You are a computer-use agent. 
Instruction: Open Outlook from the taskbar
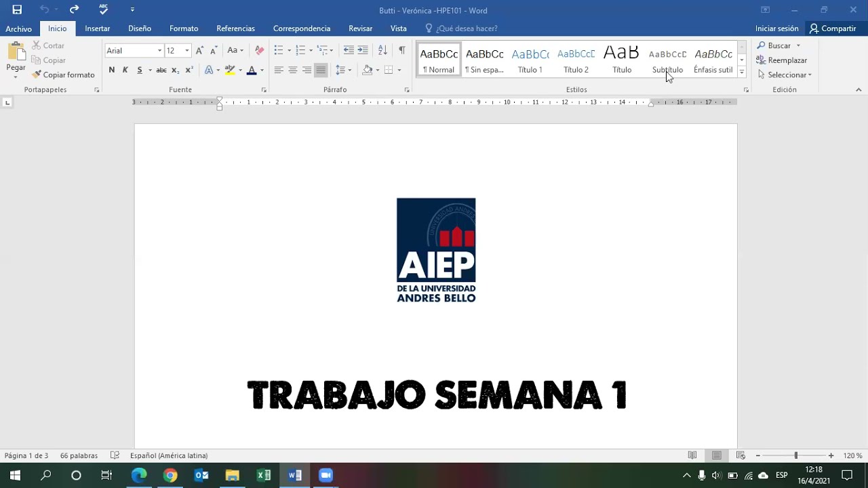tap(201, 475)
